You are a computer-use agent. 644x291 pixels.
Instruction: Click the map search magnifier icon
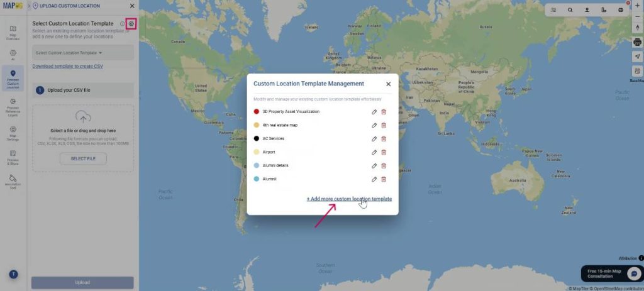570,10
